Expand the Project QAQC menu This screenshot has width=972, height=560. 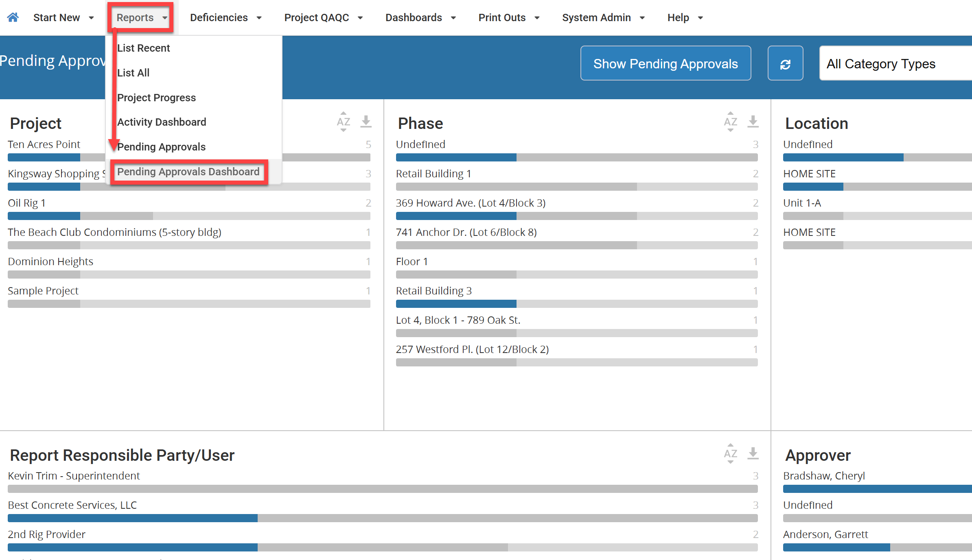[324, 17]
